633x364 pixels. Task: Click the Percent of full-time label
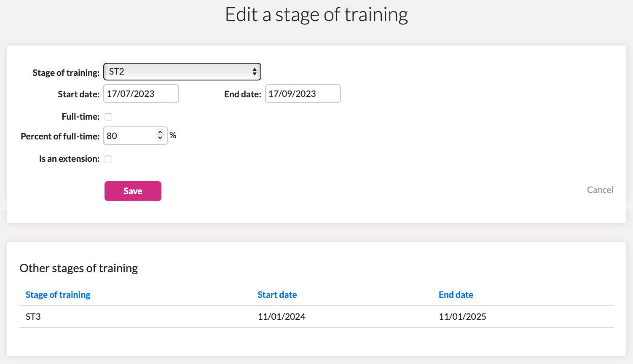click(60, 136)
